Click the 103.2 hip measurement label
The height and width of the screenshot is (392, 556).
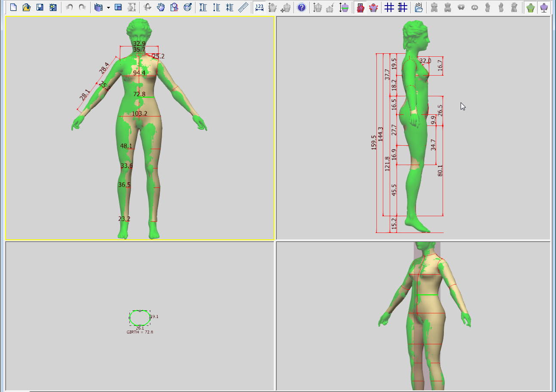139,113
